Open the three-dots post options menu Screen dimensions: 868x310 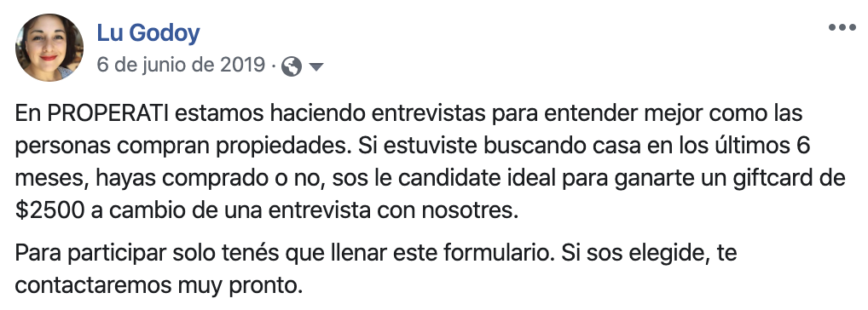click(x=842, y=27)
